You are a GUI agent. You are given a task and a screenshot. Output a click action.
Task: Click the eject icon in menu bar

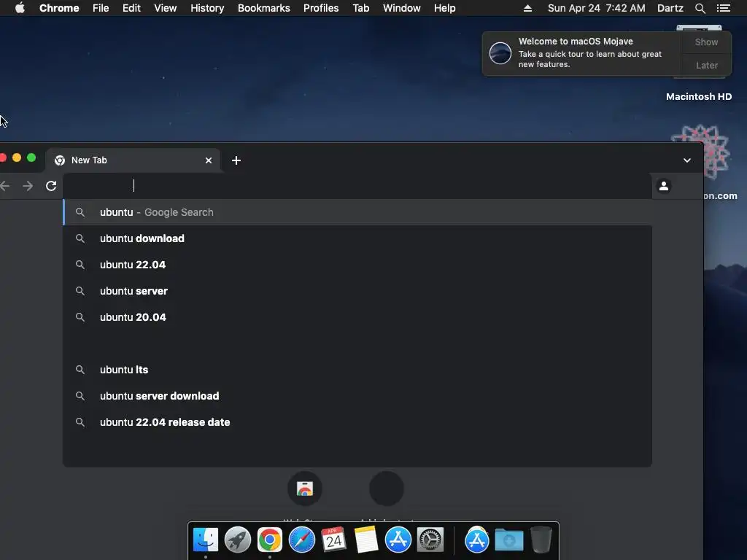point(527,8)
